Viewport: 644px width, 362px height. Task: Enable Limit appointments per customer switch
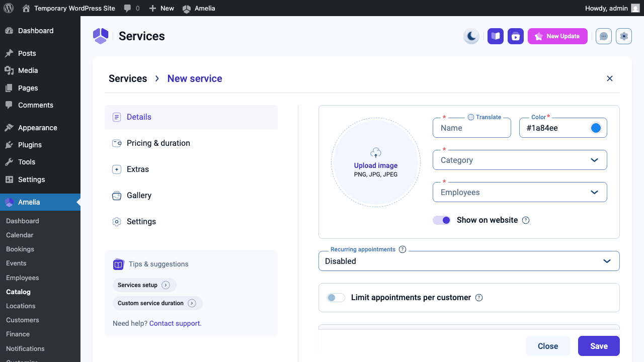[x=336, y=298]
